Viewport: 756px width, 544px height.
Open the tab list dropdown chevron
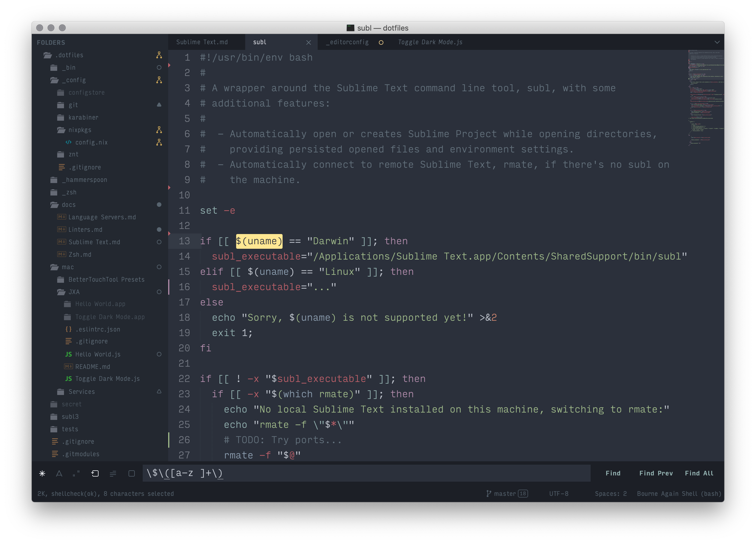[x=717, y=42]
